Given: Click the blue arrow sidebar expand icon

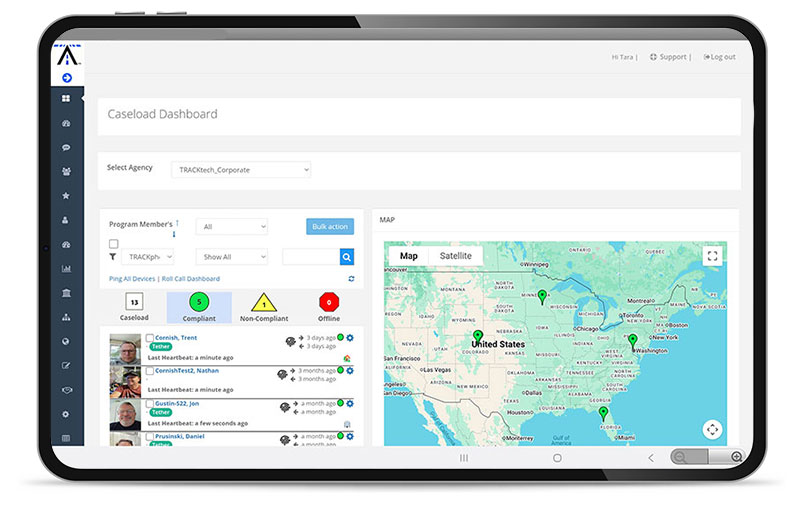Looking at the screenshot, I should coord(67,77).
